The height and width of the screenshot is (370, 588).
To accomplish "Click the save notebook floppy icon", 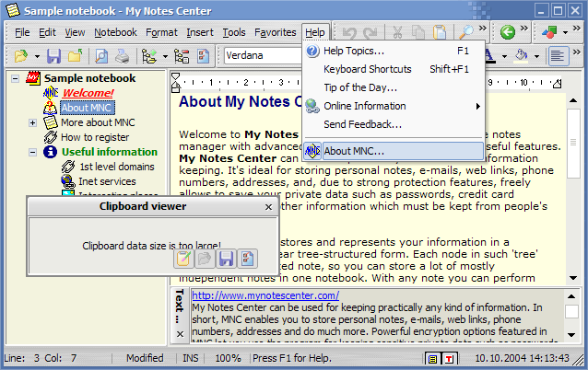I will tap(53, 56).
